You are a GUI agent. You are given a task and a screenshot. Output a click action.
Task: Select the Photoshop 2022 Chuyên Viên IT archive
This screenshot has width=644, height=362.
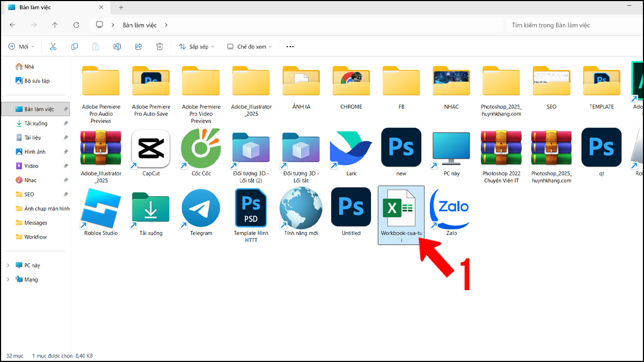(501, 156)
